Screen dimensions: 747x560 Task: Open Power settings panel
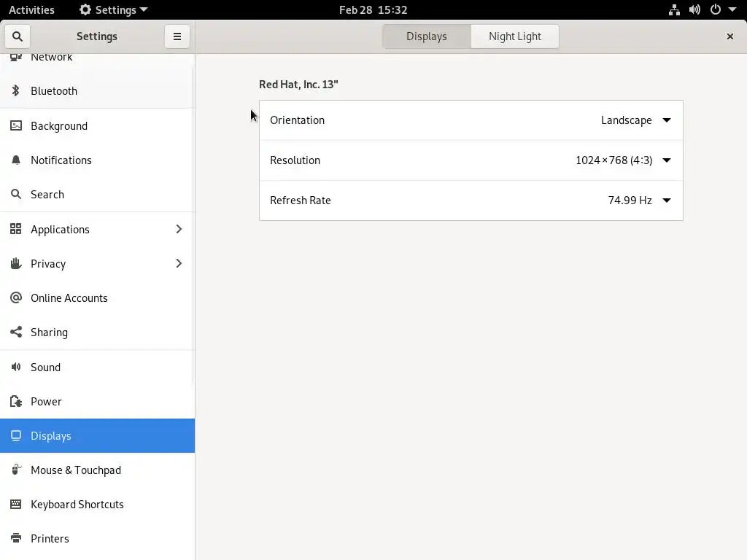click(x=97, y=401)
